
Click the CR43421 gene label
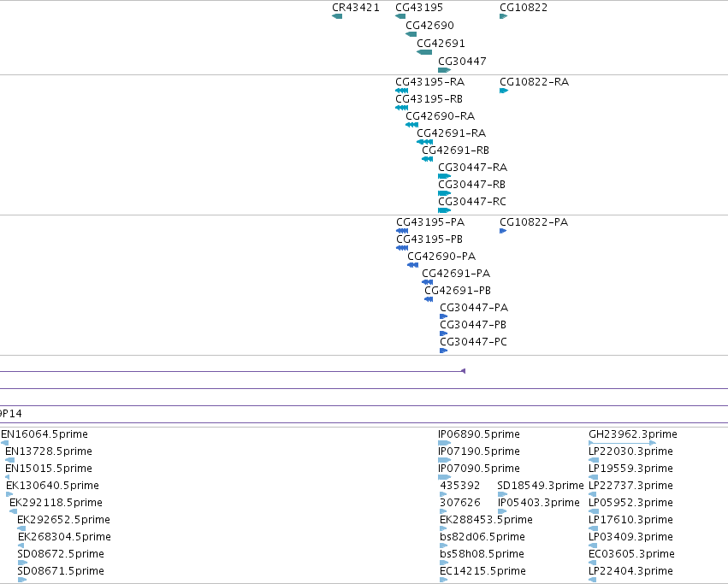point(356,8)
